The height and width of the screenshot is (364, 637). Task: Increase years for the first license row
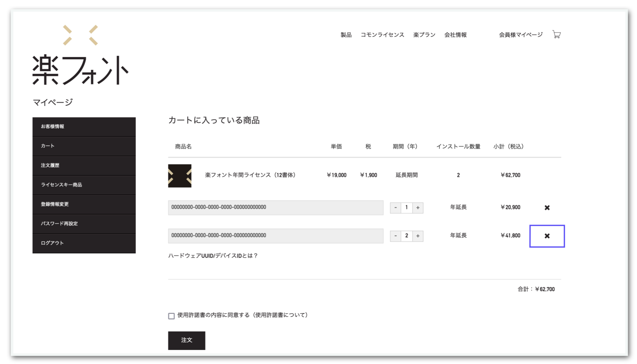tap(417, 207)
